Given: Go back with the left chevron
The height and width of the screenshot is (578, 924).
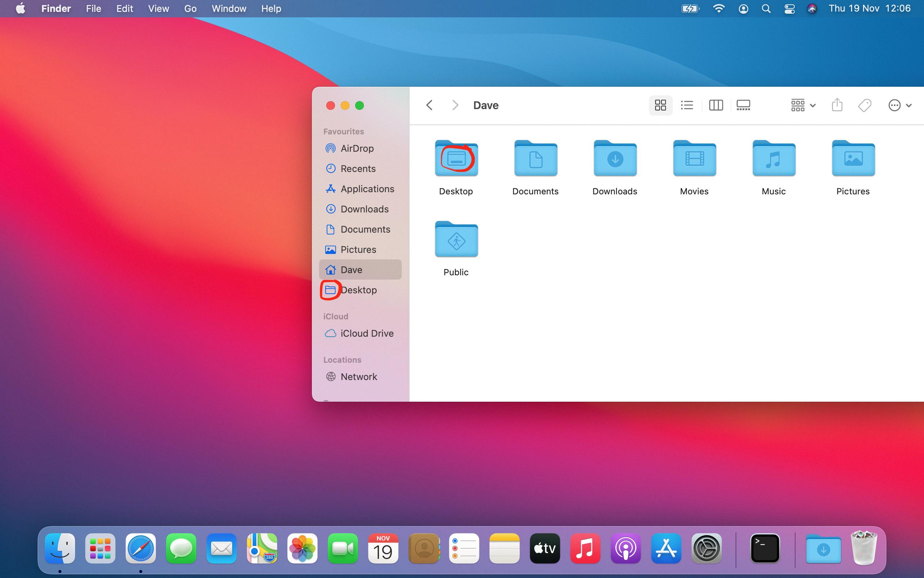Looking at the screenshot, I should [x=430, y=105].
